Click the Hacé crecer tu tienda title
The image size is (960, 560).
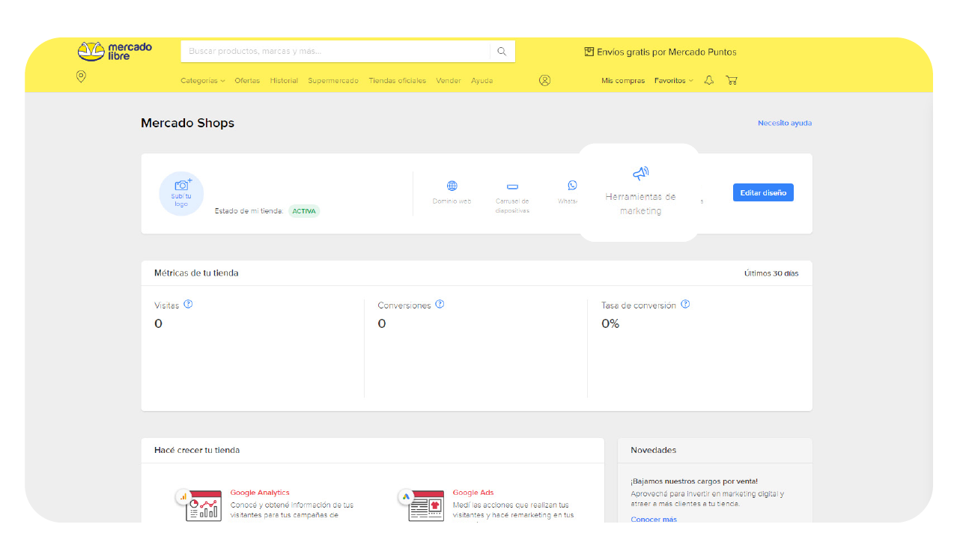pos(197,450)
